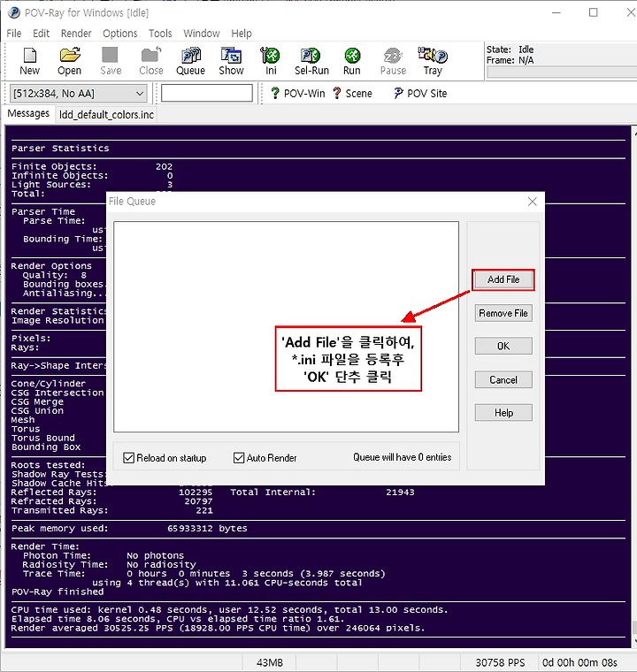Open the Edit menu
Screen dimensions: 637x672
coord(42,34)
